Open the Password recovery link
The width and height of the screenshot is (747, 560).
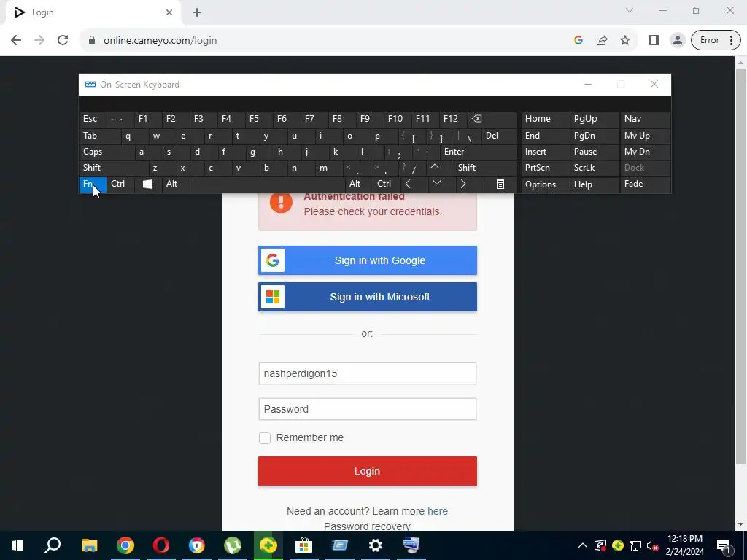(x=367, y=526)
